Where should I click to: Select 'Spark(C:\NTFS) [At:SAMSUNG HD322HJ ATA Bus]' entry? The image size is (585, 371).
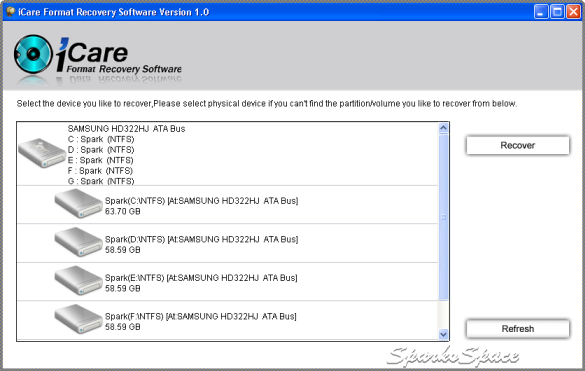click(201, 201)
